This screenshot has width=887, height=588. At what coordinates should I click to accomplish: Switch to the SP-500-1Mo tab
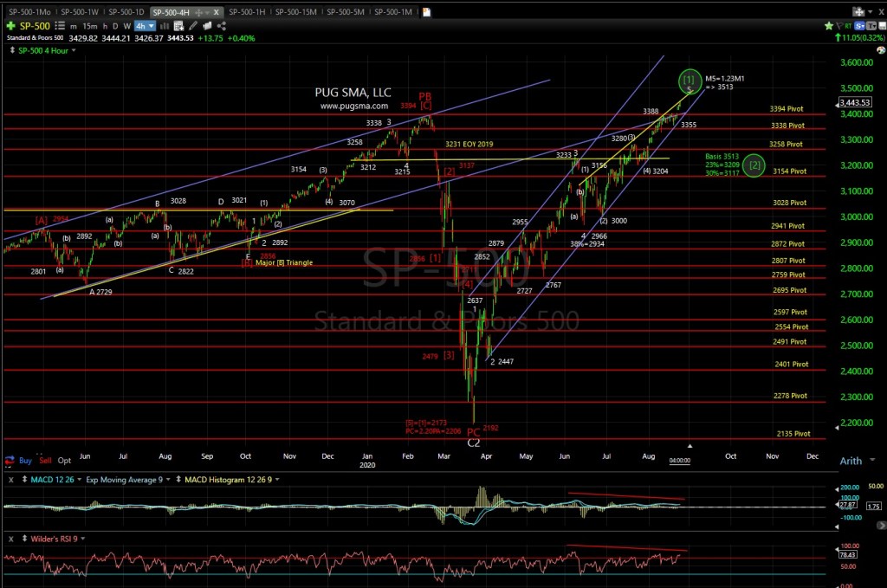tap(29, 12)
